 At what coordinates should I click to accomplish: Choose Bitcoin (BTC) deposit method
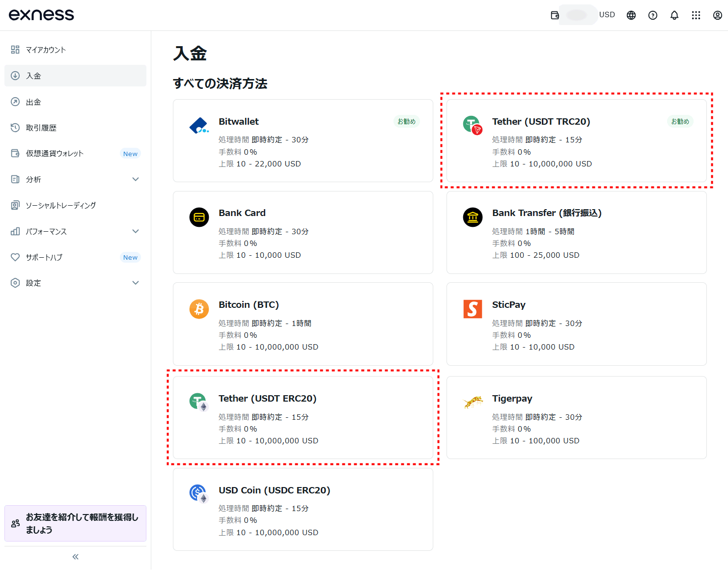click(x=303, y=324)
